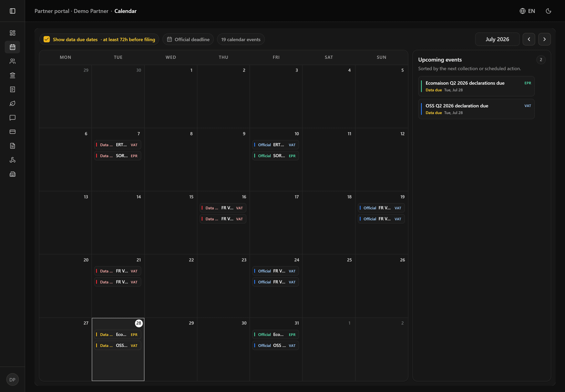Open the dashboard grid icon in sidebar
The image size is (565, 392).
point(13,33)
